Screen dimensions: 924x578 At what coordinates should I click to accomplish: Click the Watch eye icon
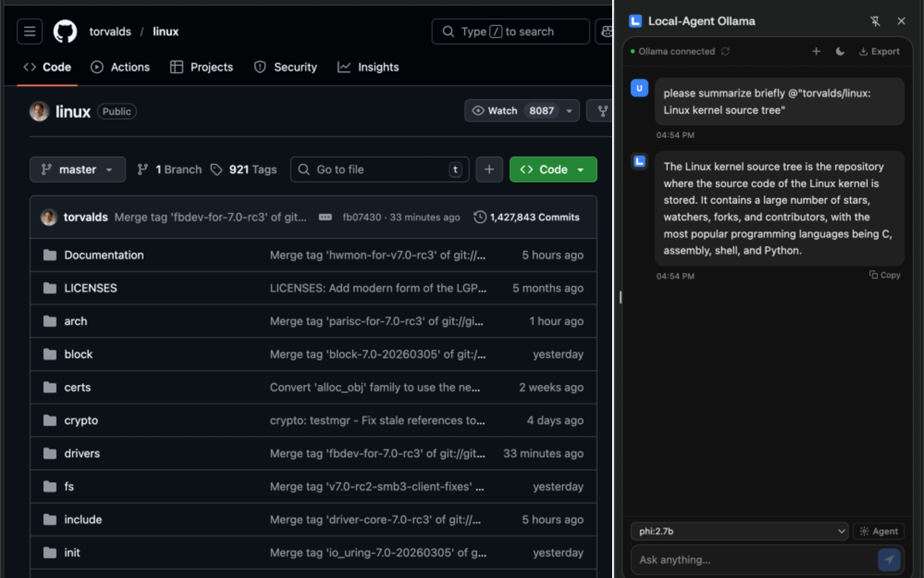(x=478, y=111)
